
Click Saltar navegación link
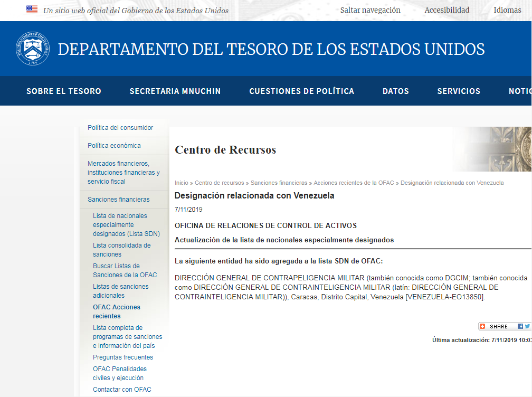pyautogui.click(x=370, y=10)
